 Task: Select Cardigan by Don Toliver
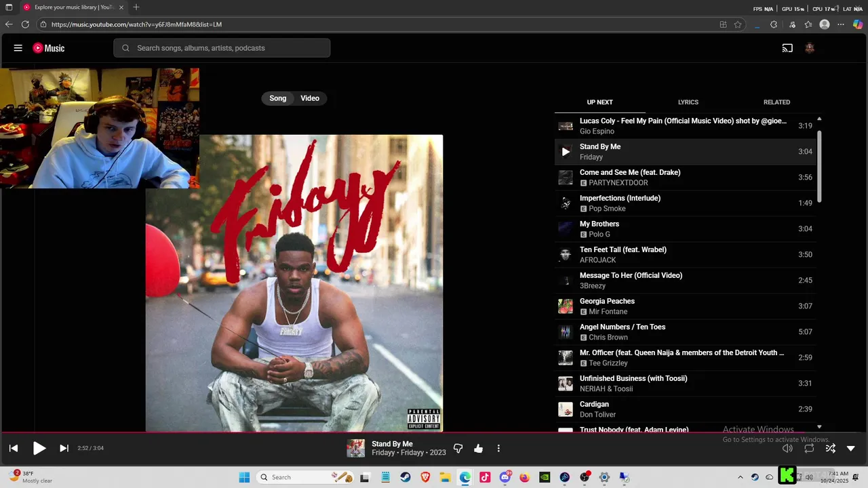(685, 409)
